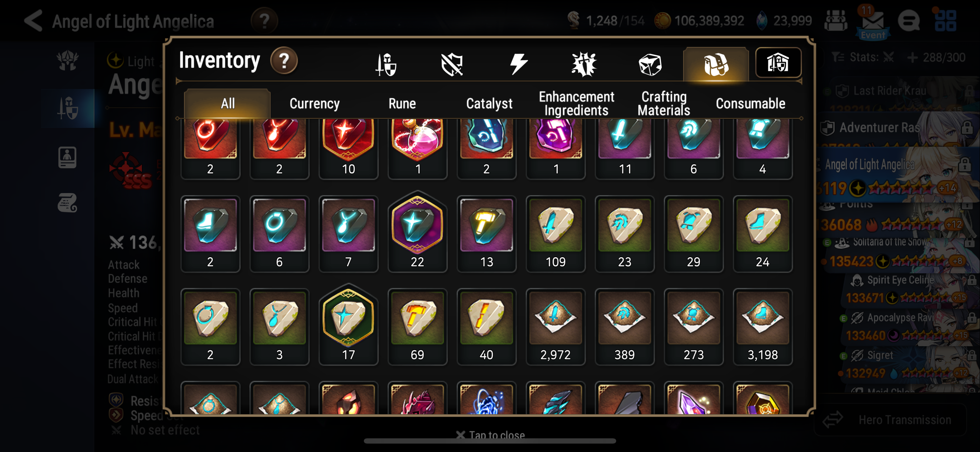This screenshot has height=452, width=980.
Task: Open the Enhancement Ingredients tab
Action: tap(576, 103)
